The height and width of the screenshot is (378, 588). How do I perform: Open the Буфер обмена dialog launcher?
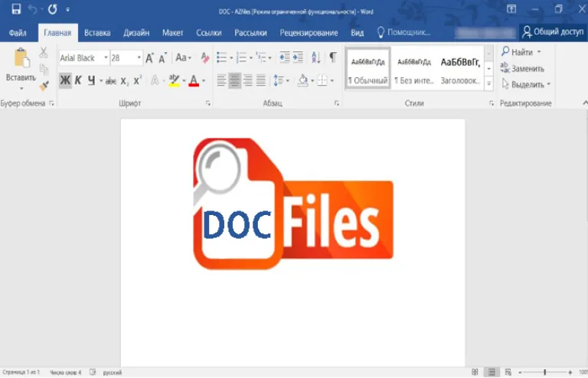click(x=51, y=103)
